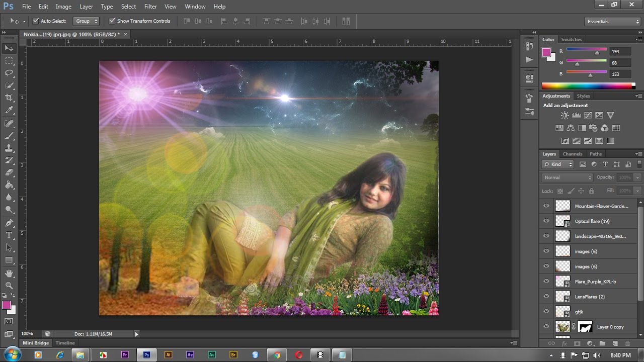Click the delete layer trash icon

tap(627, 343)
